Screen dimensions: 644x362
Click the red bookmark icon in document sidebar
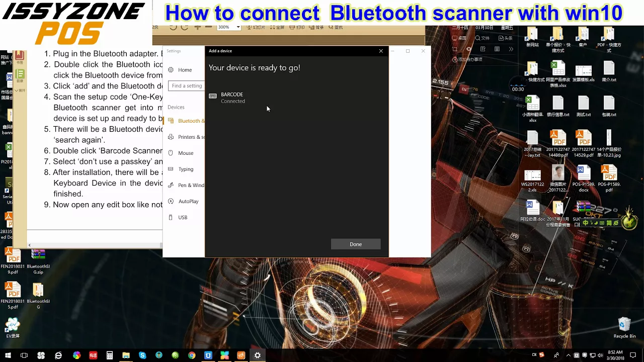tap(19, 55)
